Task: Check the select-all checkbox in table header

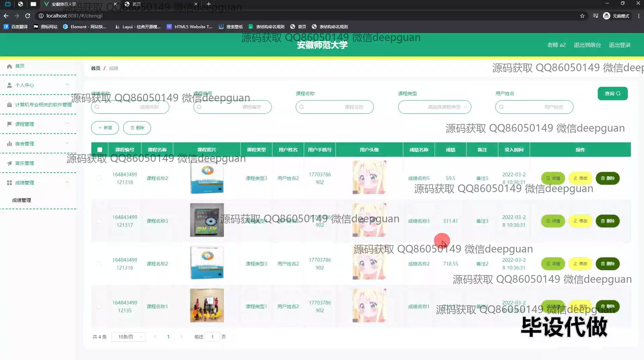Action: tap(99, 149)
